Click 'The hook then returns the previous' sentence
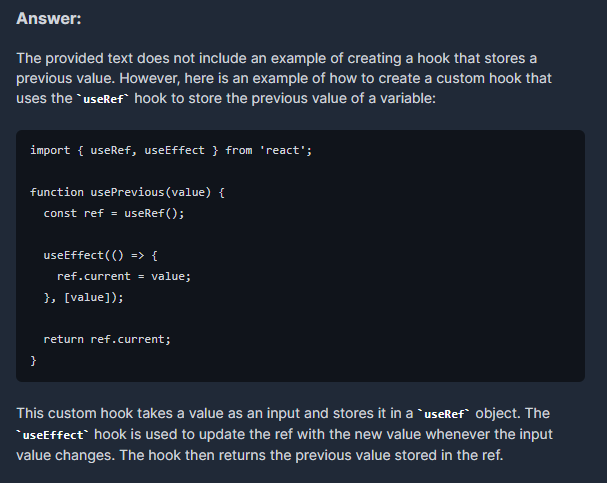Screen dimensions: 607x483 tap(311, 455)
